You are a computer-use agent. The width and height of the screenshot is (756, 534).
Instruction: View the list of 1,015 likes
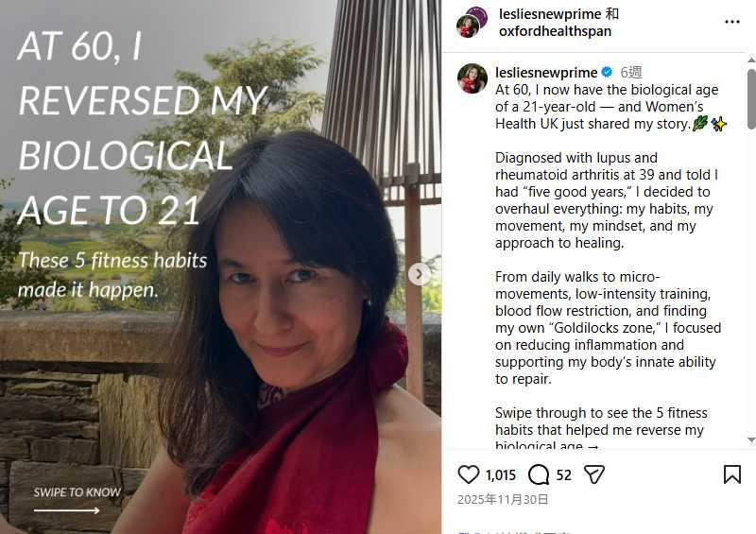pos(501,475)
